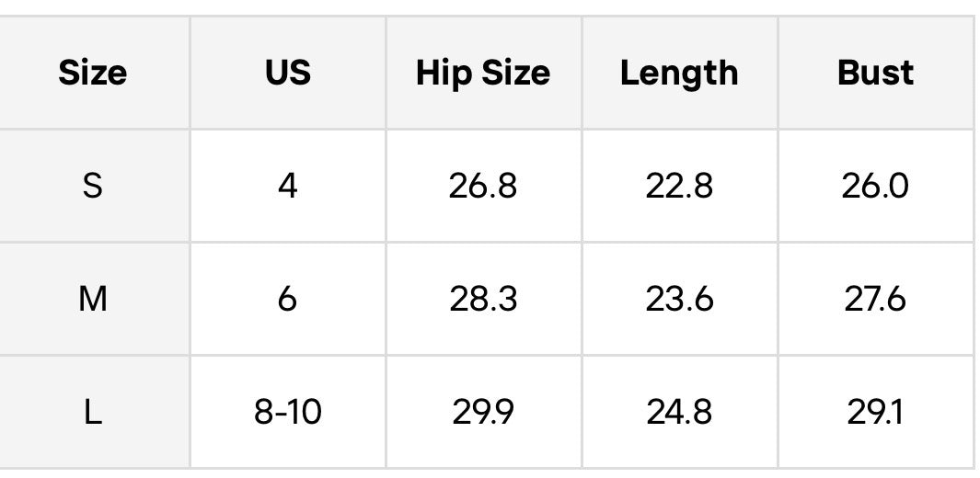Select bust value 26.0

click(875, 186)
